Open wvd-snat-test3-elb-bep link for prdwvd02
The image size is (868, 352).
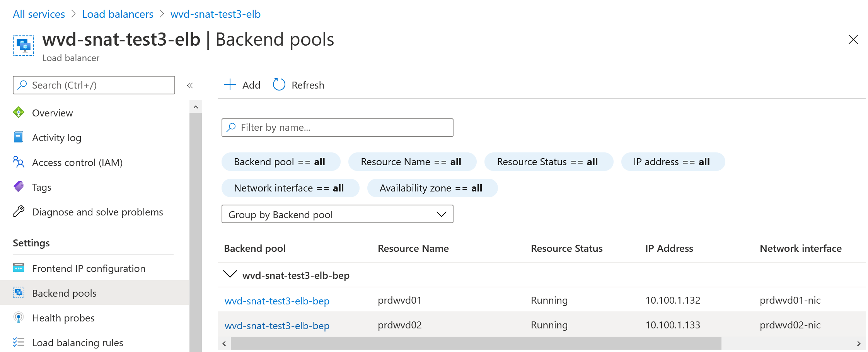coord(277,325)
